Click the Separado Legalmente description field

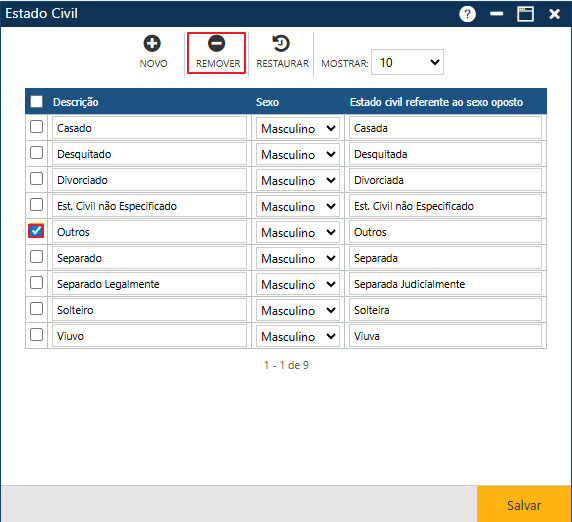(x=149, y=284)
